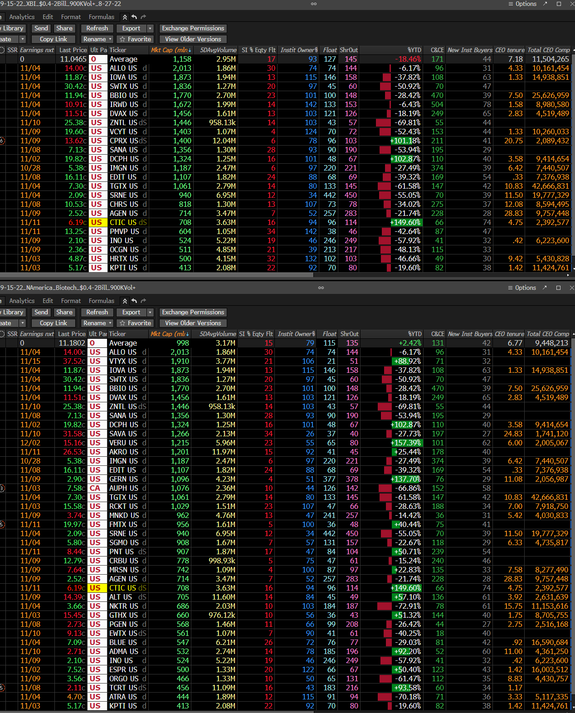This screenshot has width=575, height=713.
Task: Click collapse ribbon chevrons icon in XBI window
Action: coord(125,17)
